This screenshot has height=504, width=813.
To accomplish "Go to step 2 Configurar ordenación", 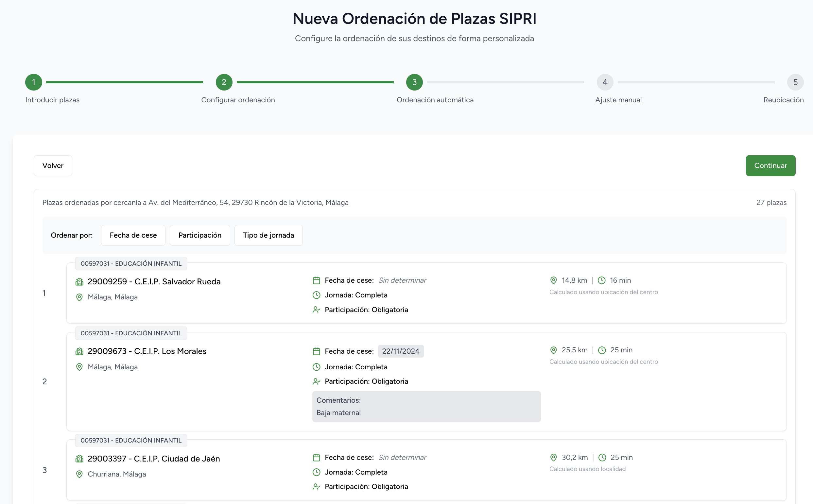I will click(224, 82).
